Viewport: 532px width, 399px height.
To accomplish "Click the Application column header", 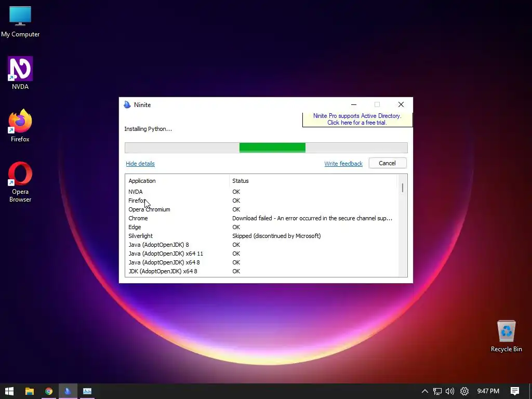I will pos(178,181).
